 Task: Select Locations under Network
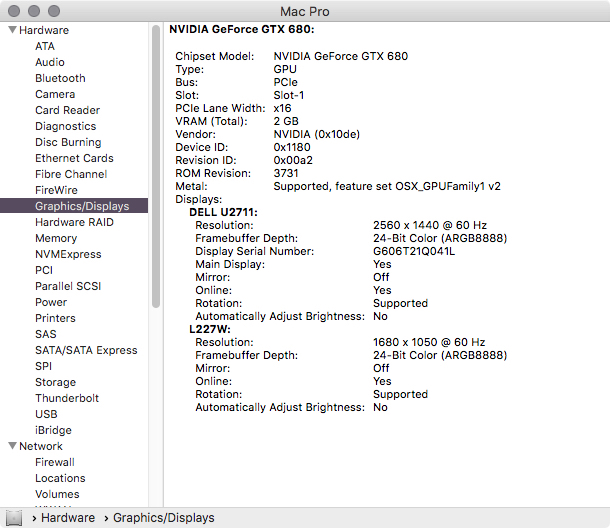[x=60, y=478]
